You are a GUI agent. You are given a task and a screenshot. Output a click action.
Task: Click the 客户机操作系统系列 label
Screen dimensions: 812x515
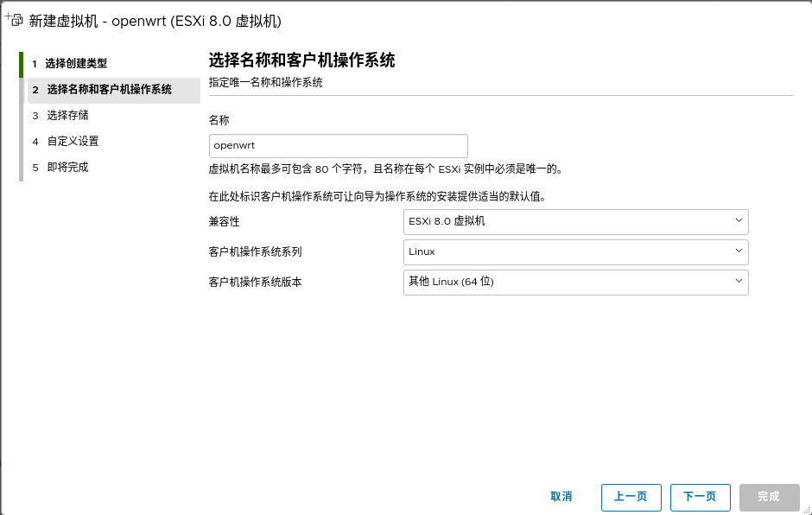[x=256, y=252]
